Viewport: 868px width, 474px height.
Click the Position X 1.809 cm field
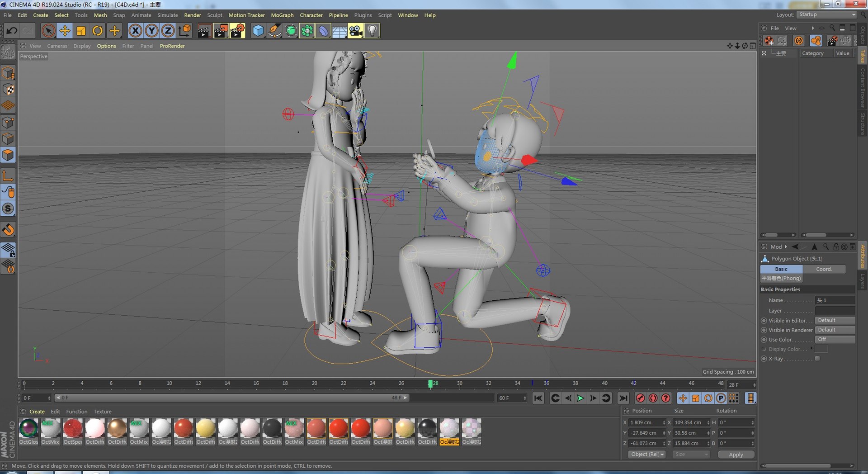pos(646,422)
